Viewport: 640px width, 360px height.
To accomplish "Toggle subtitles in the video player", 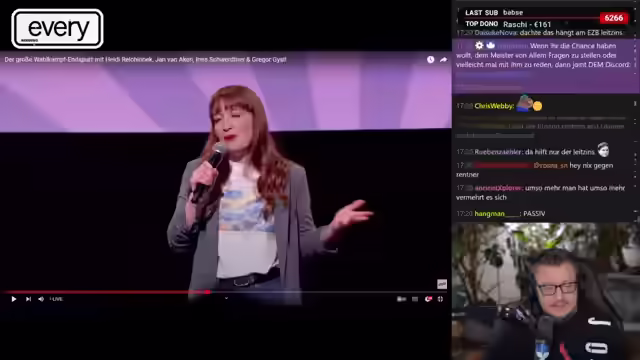I will click(x=415, y=299).
